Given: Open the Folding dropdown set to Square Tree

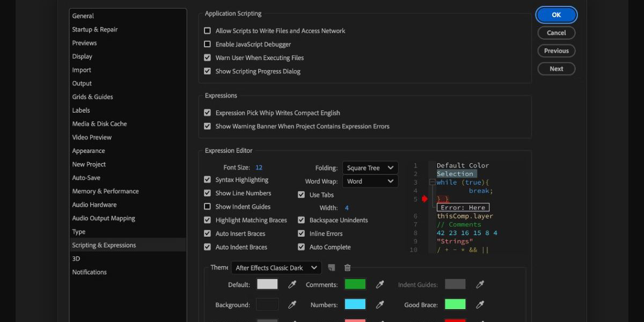Looking at the screenshot, I should [x=370, y=168].
